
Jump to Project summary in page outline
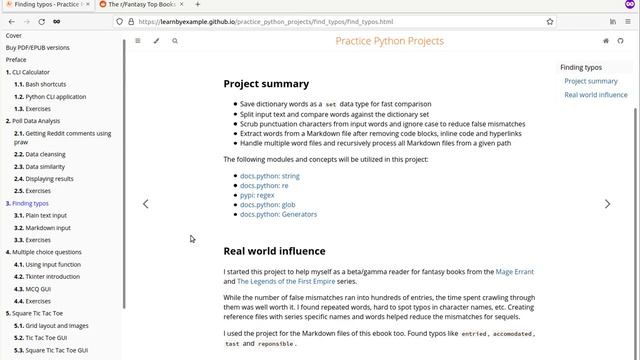591,81
